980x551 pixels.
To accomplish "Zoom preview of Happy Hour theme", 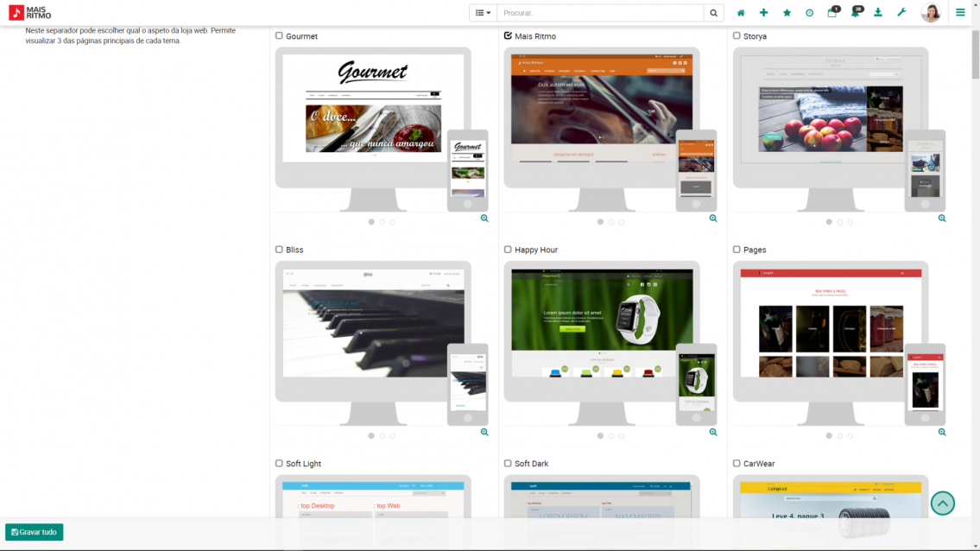I will click(713, 432).
